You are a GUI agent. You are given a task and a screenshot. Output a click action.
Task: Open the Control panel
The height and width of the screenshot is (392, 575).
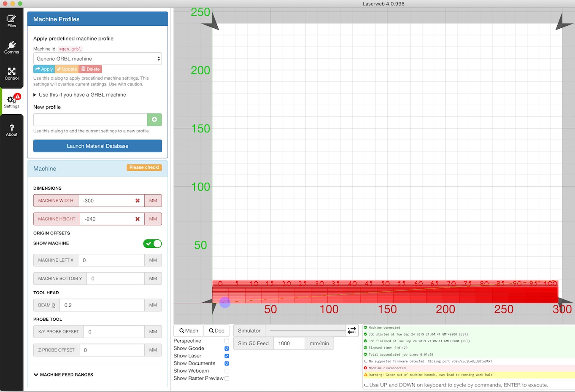11,74
